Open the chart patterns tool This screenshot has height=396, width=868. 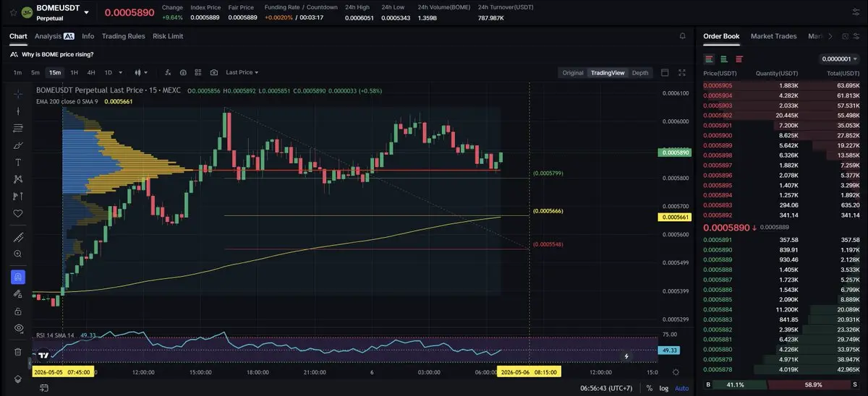click(x=18, y=179)
